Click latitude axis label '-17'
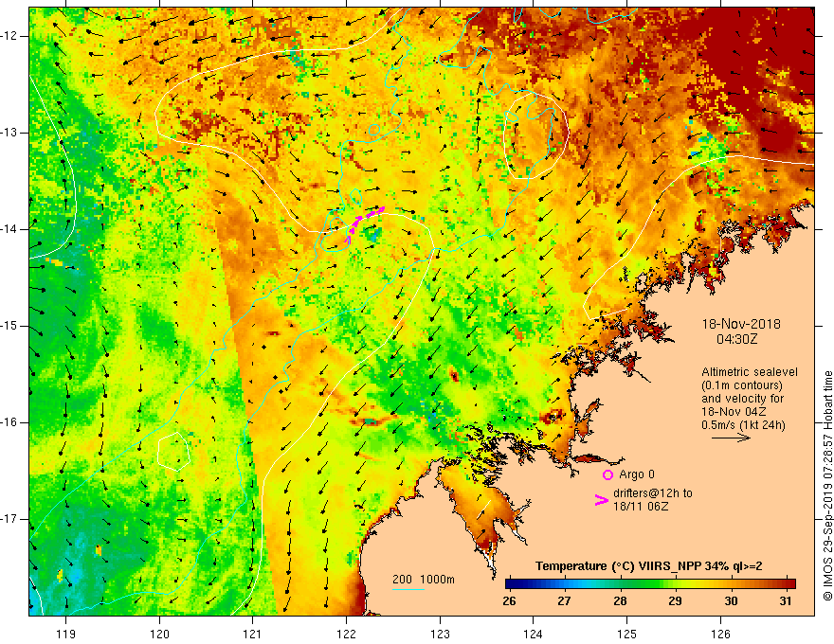This screenshot has height=644, width=834. [9, 519]
